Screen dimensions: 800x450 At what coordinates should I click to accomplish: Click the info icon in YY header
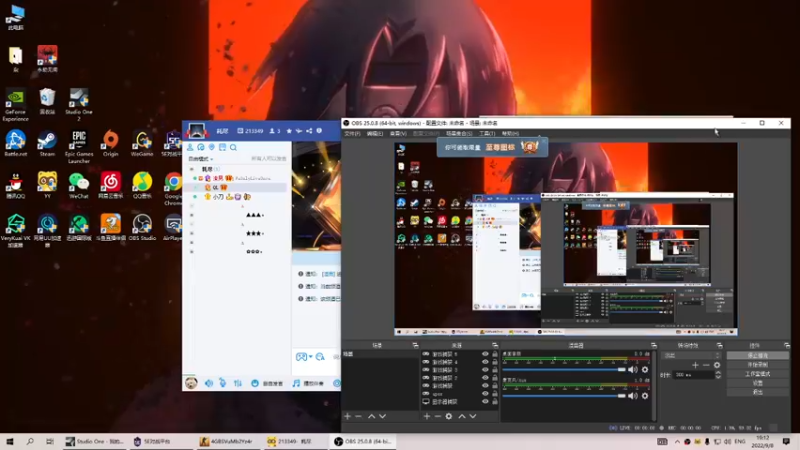[319, 131]
